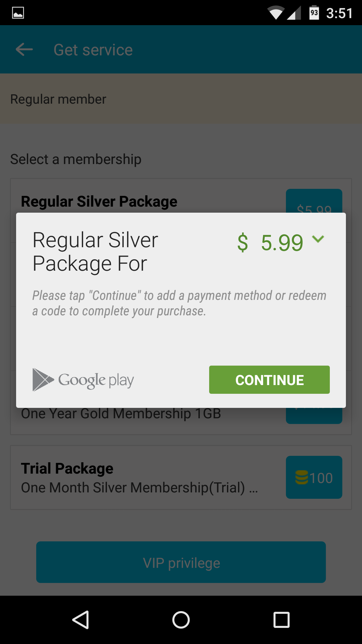This screenshot has height=644, width=362.
Task: Tap the Android back navigation button
Action: tap(80, 620)
